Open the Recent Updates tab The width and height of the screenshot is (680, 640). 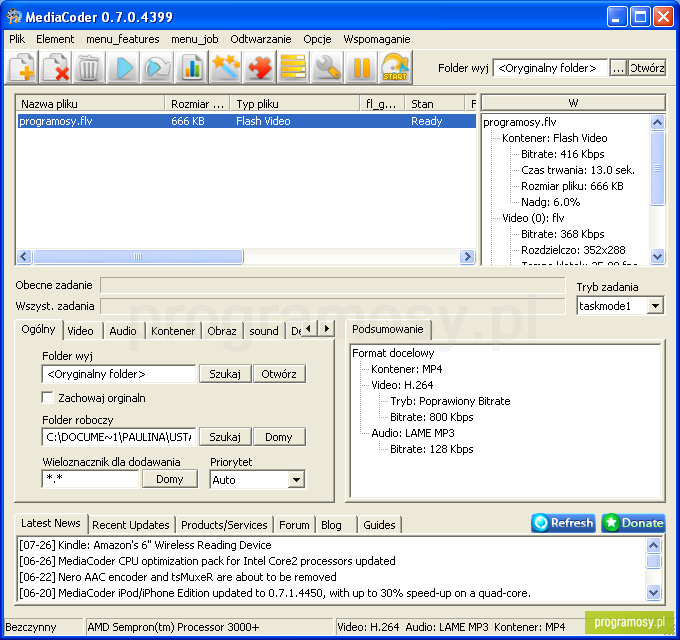point(131,525)
